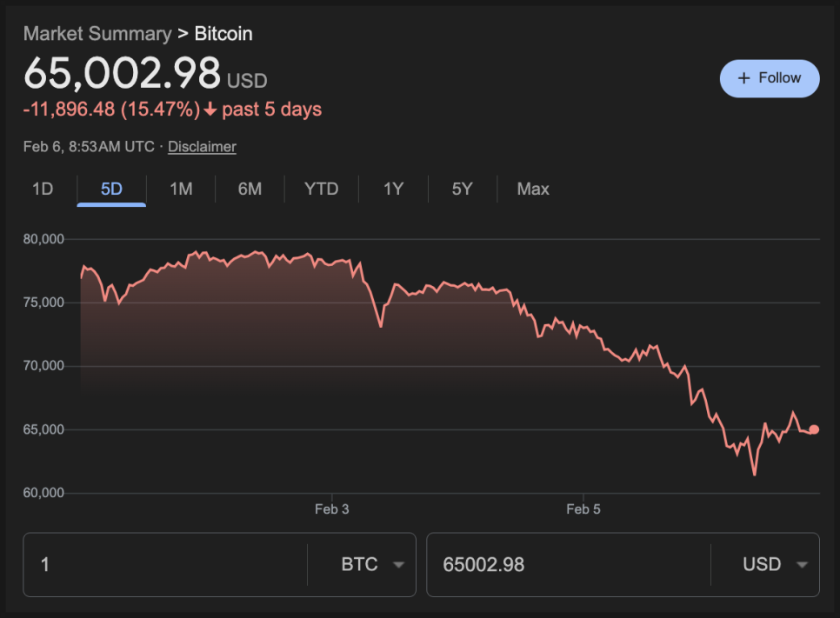This screenshot has width=840, height=618.
Task: Open the Market Summary breadcrumb
Action: (97, 34)
